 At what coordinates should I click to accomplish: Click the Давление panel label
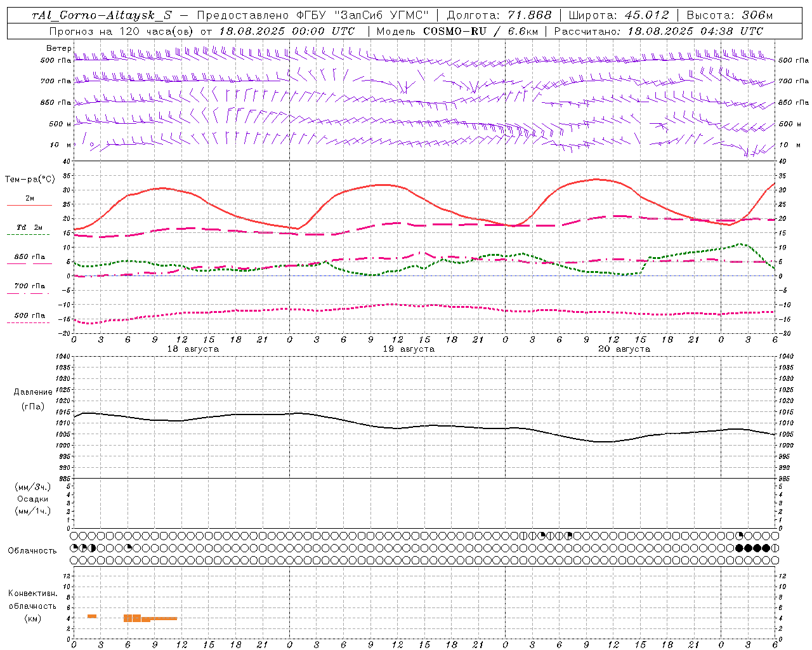(33, 392)
